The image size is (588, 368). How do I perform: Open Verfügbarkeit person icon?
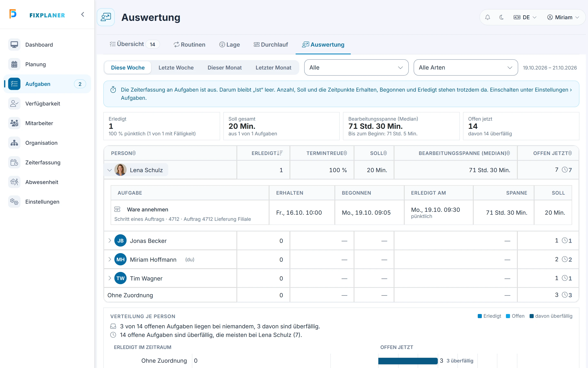click(x=14, y=103)
